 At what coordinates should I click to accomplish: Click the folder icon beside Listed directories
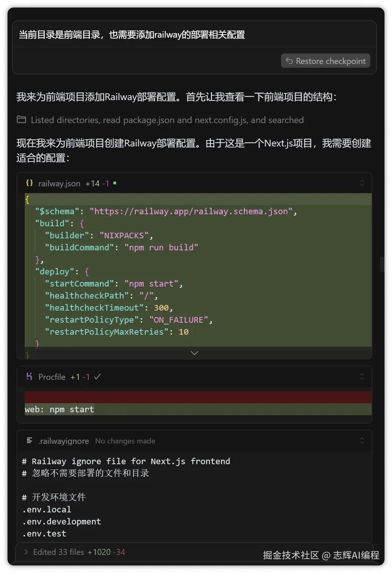(21, 120)
